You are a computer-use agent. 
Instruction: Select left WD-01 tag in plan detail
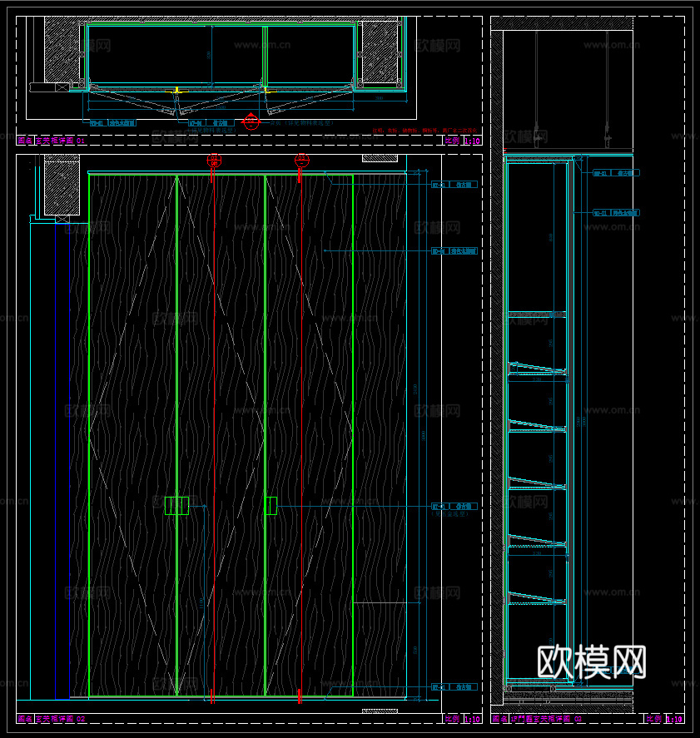113,123
